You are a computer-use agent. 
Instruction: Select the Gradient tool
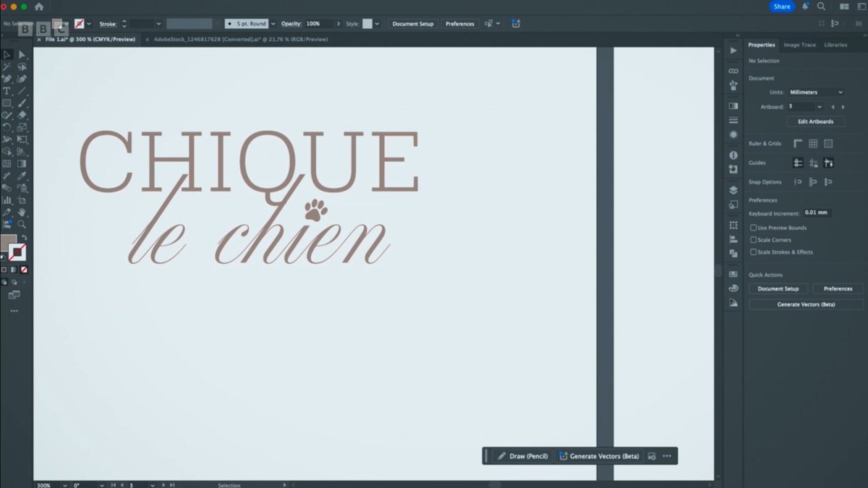[x=22, y=163]
